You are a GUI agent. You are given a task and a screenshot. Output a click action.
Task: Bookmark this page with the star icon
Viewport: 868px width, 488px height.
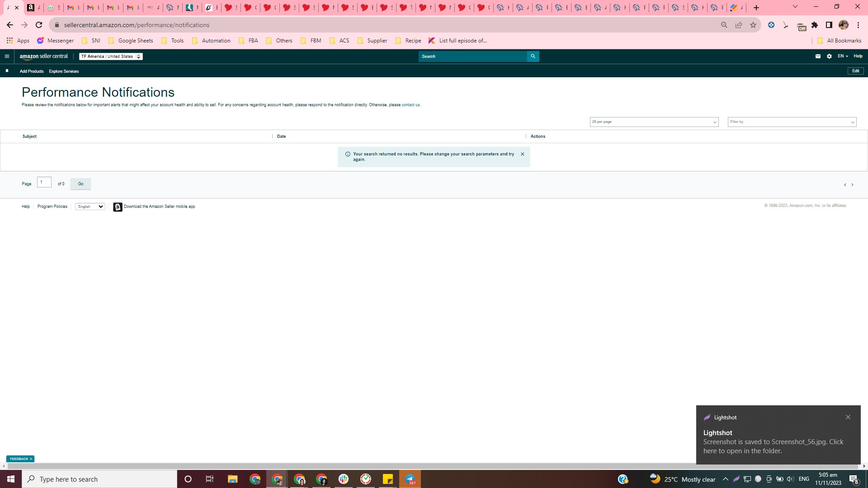pyautogui.click(x=753, y=25)
